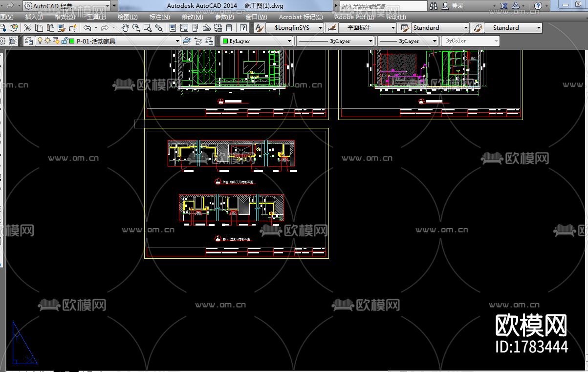Click the Undo arrow icon
Viewport: 588px width, 372px height.
87,28
